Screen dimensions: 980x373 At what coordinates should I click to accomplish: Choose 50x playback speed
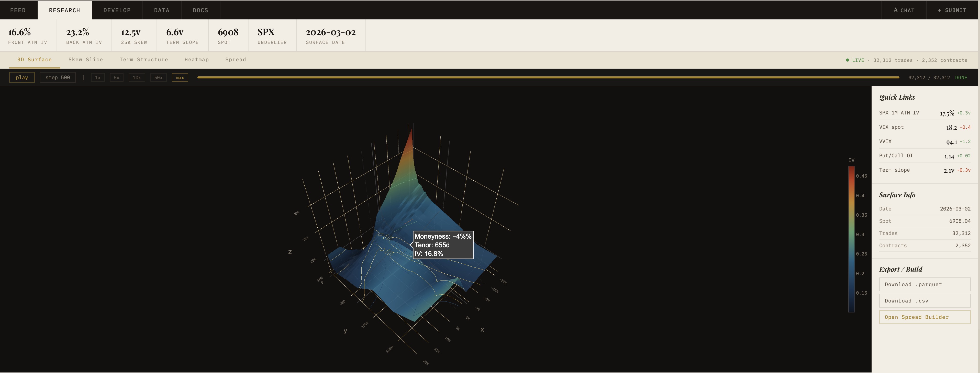[x=158, y=78]
